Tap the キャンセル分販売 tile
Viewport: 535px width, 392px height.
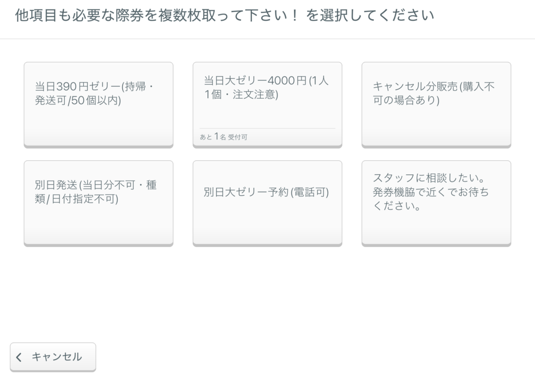pyautogui.click(x=436, y=104)
